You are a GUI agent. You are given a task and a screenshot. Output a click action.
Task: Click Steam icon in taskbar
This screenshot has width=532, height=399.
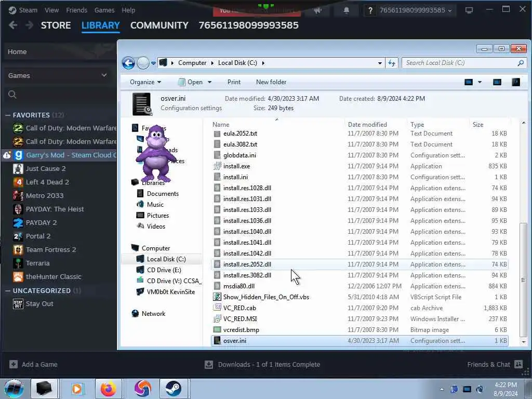[174, 389]
